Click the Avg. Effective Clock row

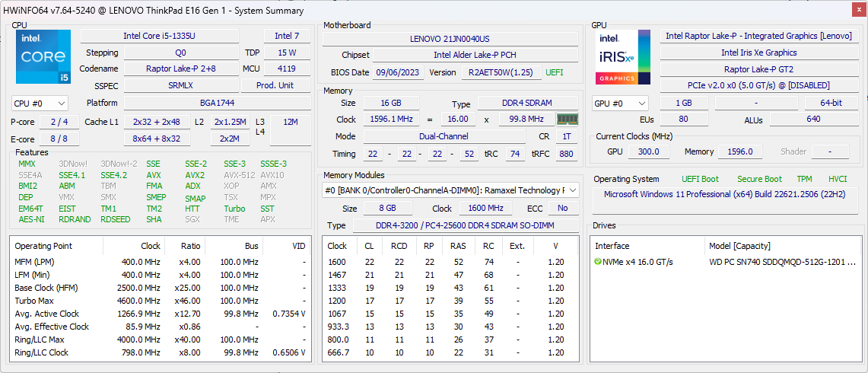click(160, 327)
